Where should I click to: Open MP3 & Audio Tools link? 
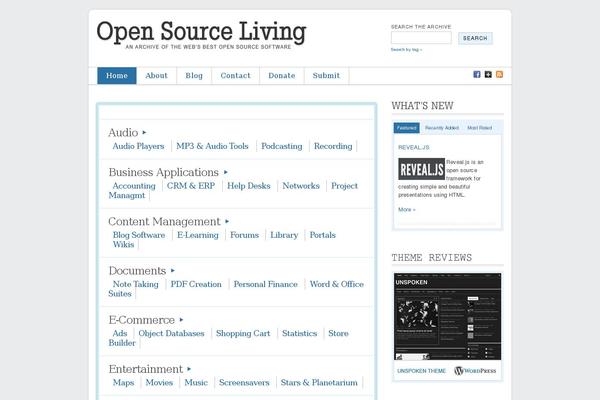[212, 146]
